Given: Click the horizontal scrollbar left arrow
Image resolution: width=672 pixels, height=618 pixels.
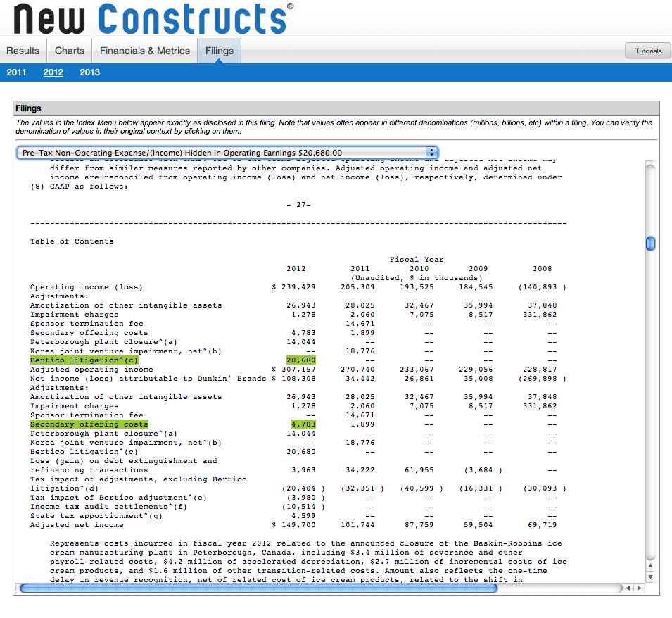Looking at the screenshot, I should tap(628, 588).
